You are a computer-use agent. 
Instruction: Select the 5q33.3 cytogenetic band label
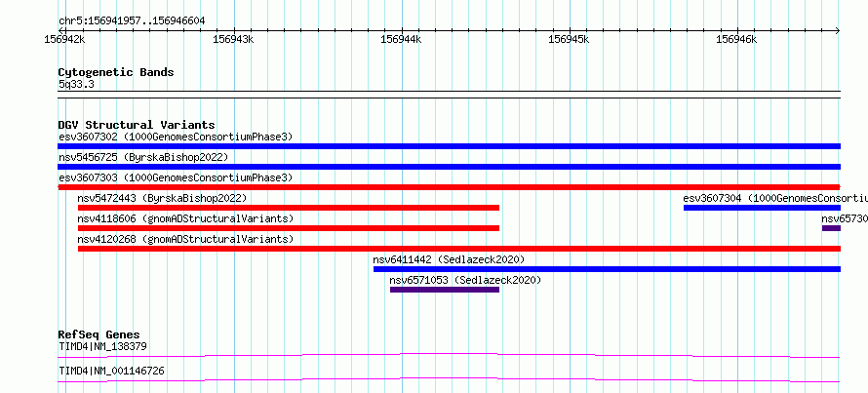(76, 85)
